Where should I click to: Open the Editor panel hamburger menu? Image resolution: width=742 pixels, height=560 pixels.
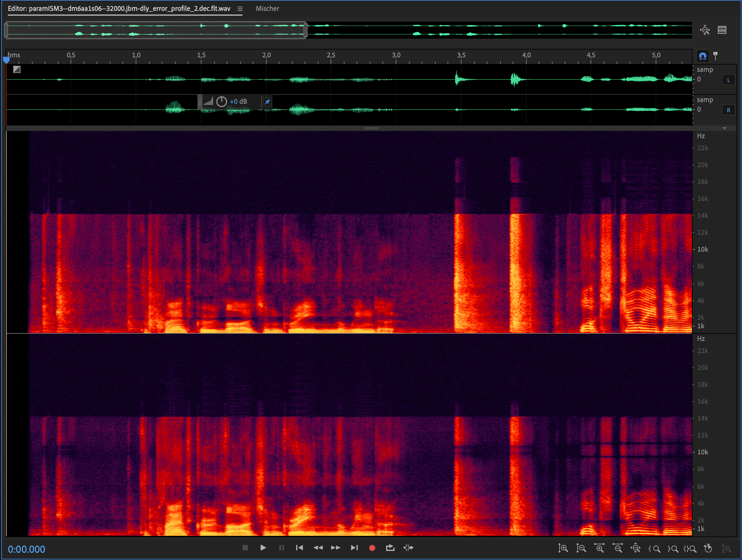(x=240, y=9)
